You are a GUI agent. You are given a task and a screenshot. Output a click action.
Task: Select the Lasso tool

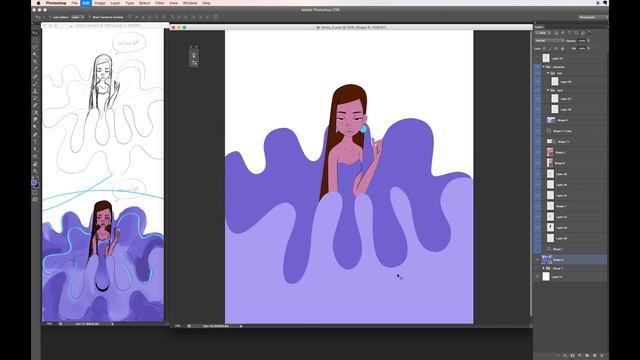35,47
